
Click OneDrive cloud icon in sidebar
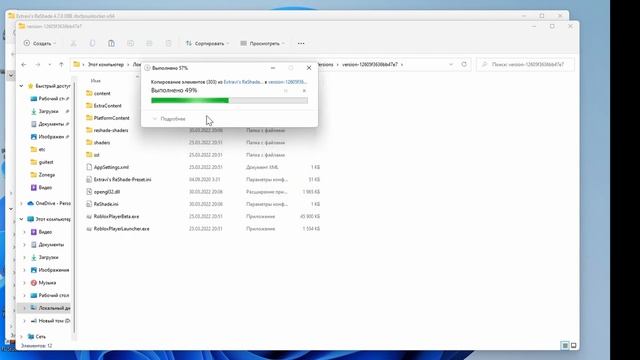tap(31, 203)
